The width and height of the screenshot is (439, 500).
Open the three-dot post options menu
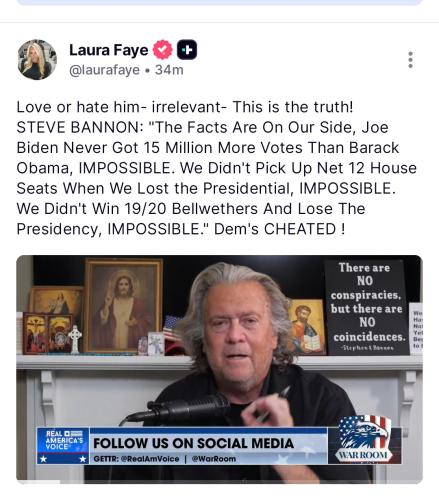coord(410,60)
